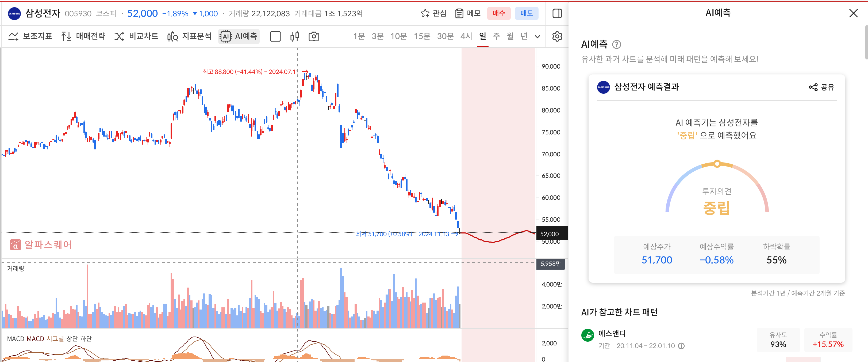Image resolution: width=868 pixels, height=362 pixels.
Task: Click the 52,000 current price axis label
Action: point(552,233)
